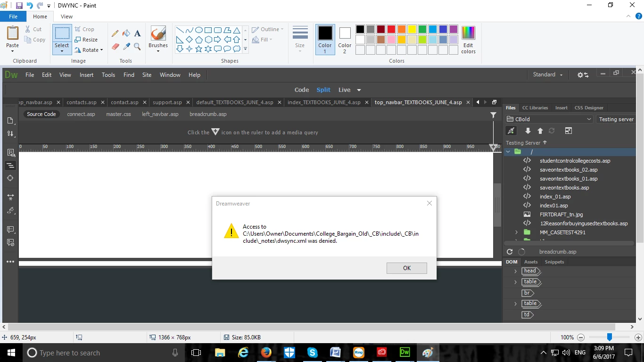Switch Dreamweaver to Code view

[x=302, y=90]
